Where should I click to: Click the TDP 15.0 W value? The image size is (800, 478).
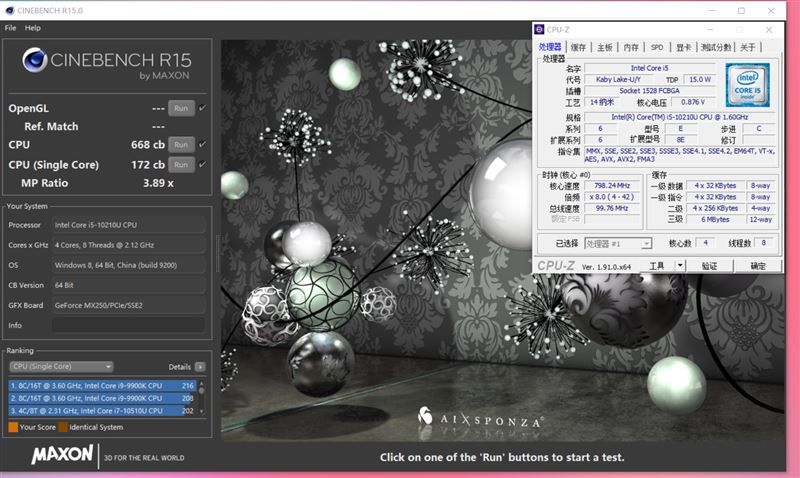700,80
